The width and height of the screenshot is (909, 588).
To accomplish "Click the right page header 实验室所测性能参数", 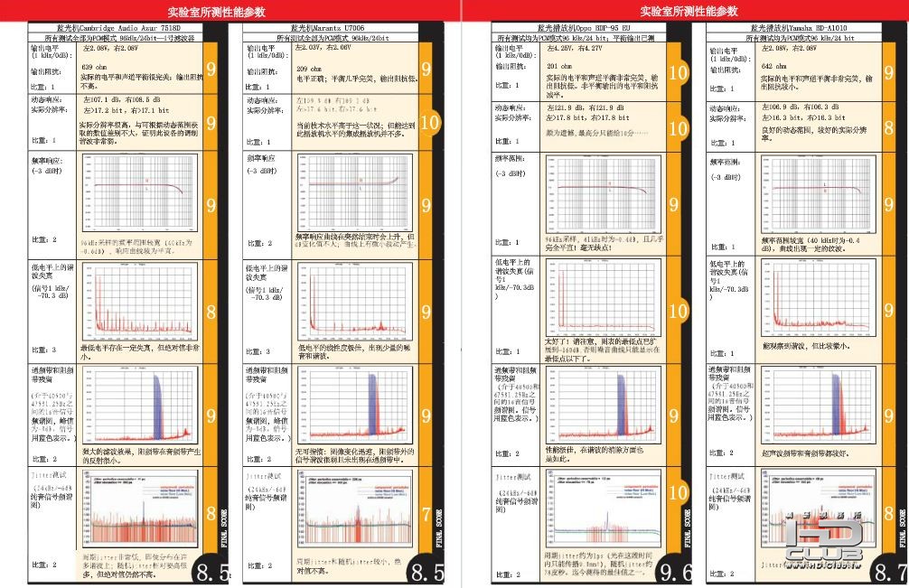I will point(689,12).
